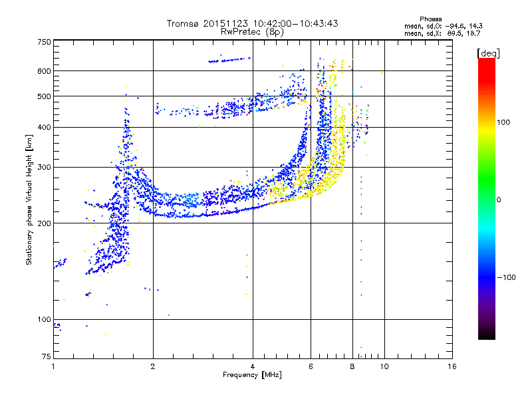The width and height of the screenshot is (532, 399).
Task: Click the colorbar tick label "-100"
Action: click(x=507, y=277)
